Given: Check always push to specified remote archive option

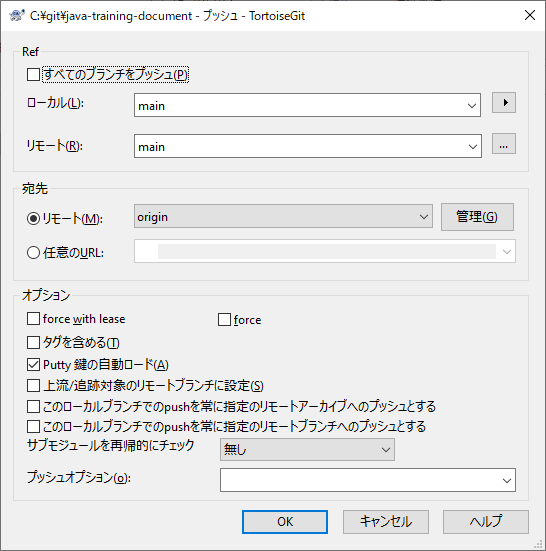Looking at the screenshot, I should [33, 407].
